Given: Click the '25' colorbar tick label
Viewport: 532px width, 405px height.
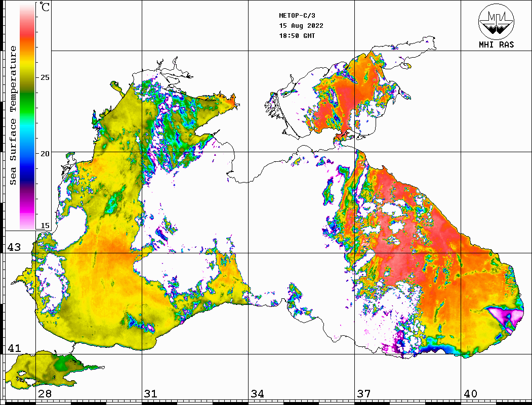Looking at the screenshot, I should click(x=45, y=77).
